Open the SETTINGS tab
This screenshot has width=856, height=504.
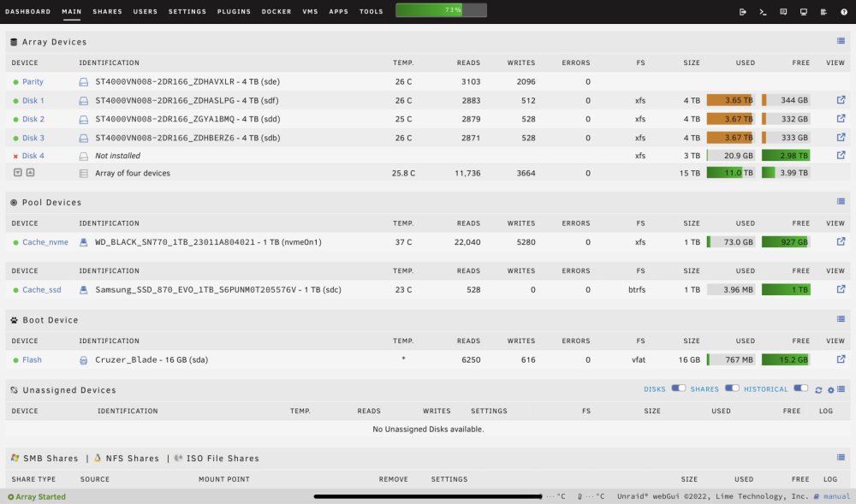(x=187, y=11)
